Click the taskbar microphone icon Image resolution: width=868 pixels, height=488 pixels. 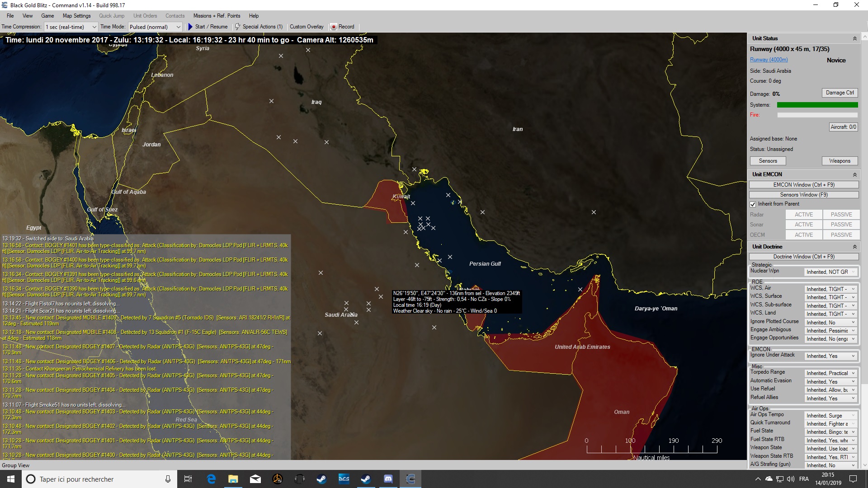click(168, 479)
